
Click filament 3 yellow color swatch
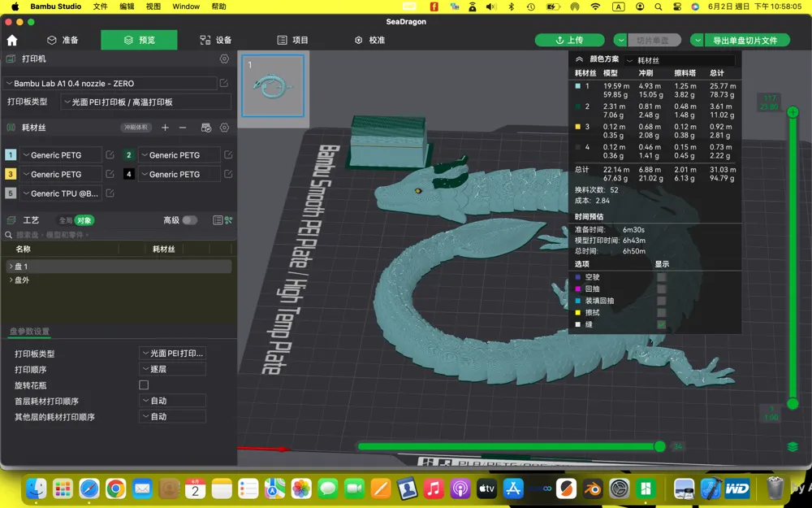point(11,174)
